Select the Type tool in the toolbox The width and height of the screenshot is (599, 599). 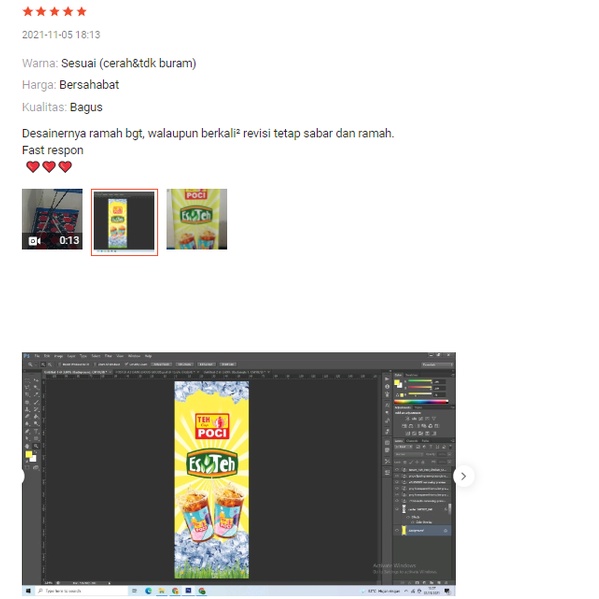(36, 431)
